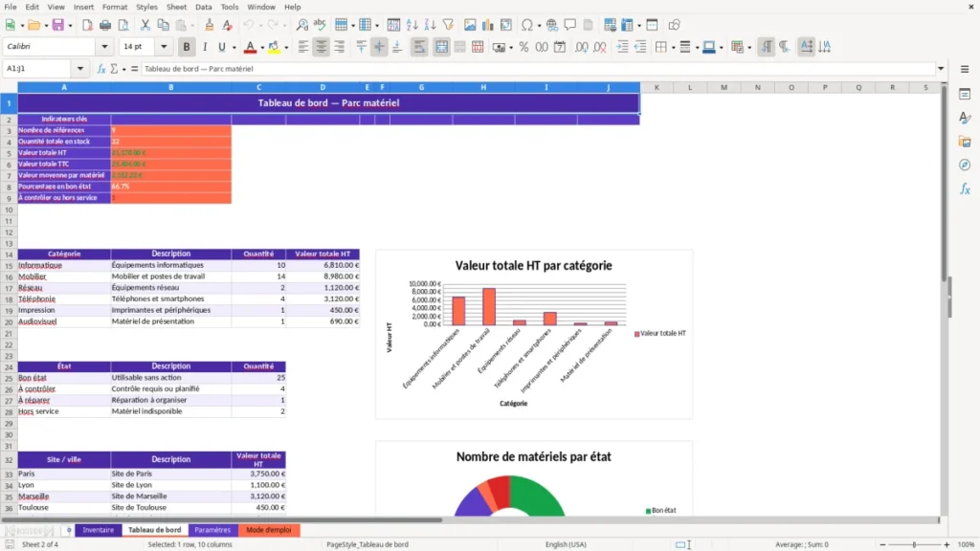This screenshot has width=980, height=551.
Task: Increase indent icon
Action: click(x=622, y=47)
